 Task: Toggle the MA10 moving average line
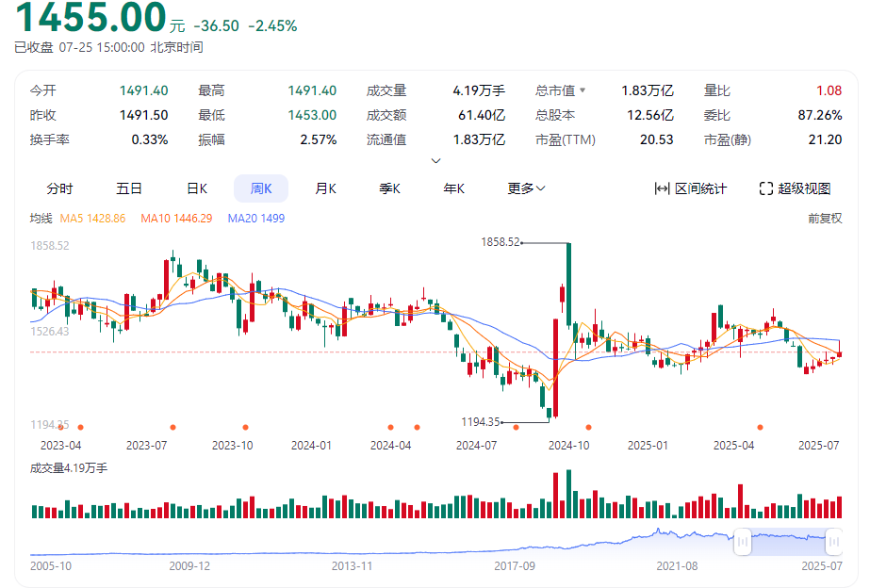pyautogui.click(x=176, y=218)
